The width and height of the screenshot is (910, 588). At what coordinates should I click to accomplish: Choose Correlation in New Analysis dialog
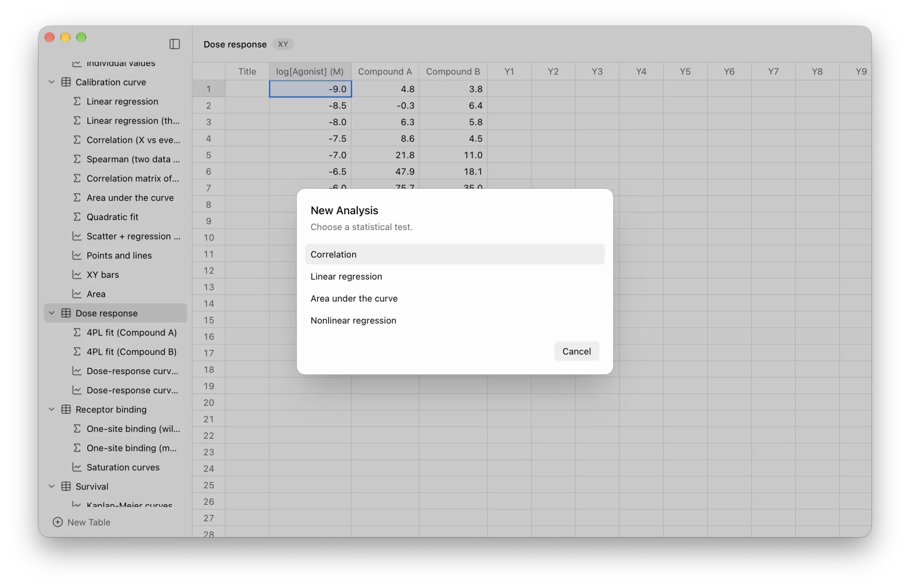(x=455, y=255)
